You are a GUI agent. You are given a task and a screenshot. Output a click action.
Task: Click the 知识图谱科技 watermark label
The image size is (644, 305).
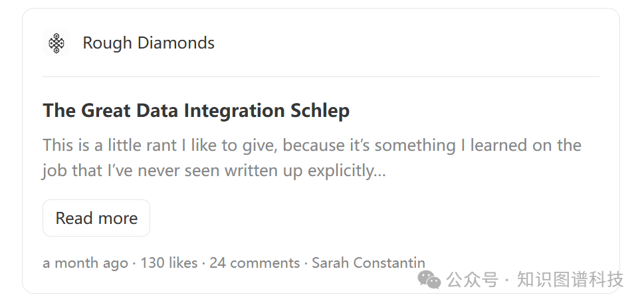click(570, 280)
